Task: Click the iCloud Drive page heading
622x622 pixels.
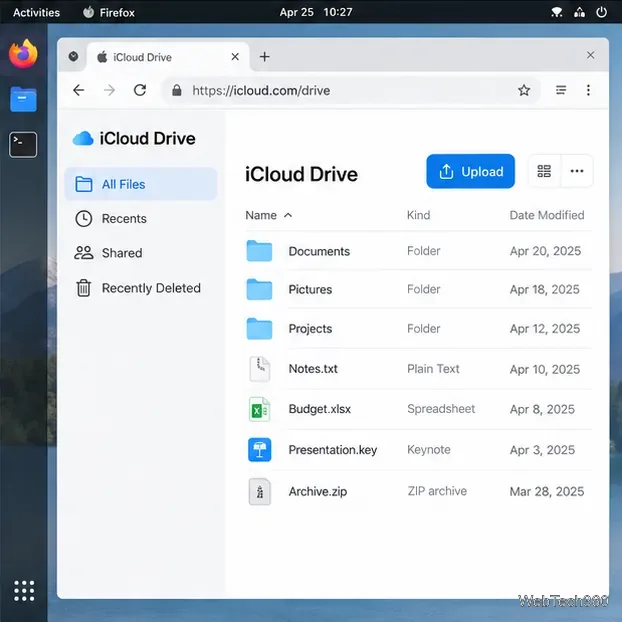Action: pyautogui.click(x=301, y=174)
